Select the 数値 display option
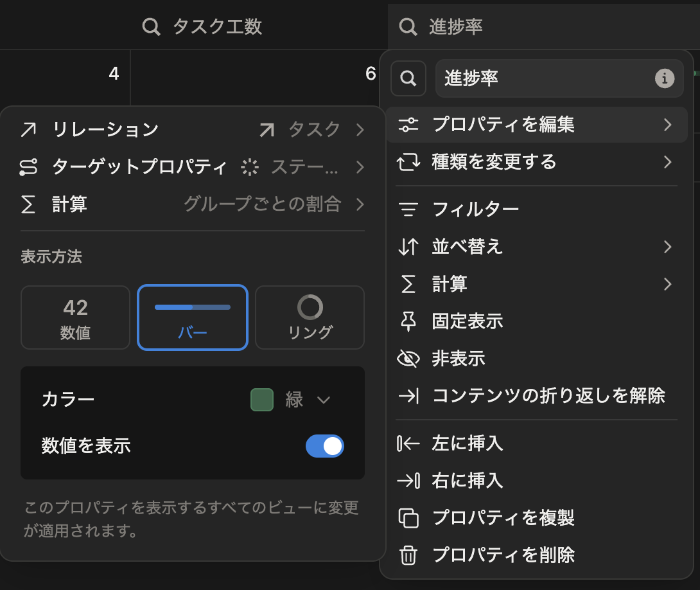This screenshot has height=590, width=700. click(x=75, y=317)
